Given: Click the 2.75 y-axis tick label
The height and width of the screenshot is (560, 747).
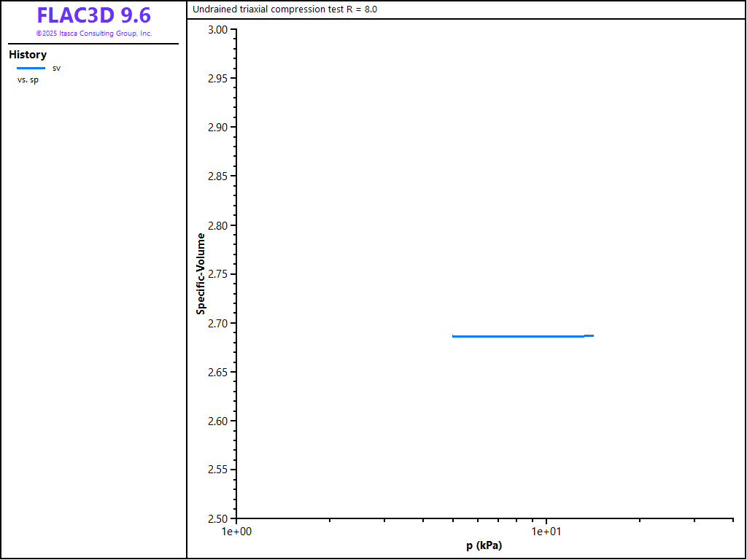Looking at the screenshot, I should [217, 274].
